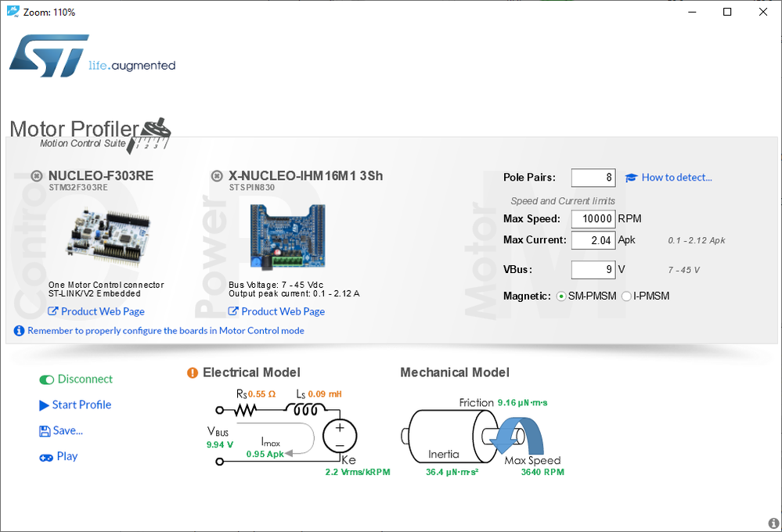Open the info icon in the bottom-right corner
This screenshot has height=532, width=782.
[x=773, y=523]
